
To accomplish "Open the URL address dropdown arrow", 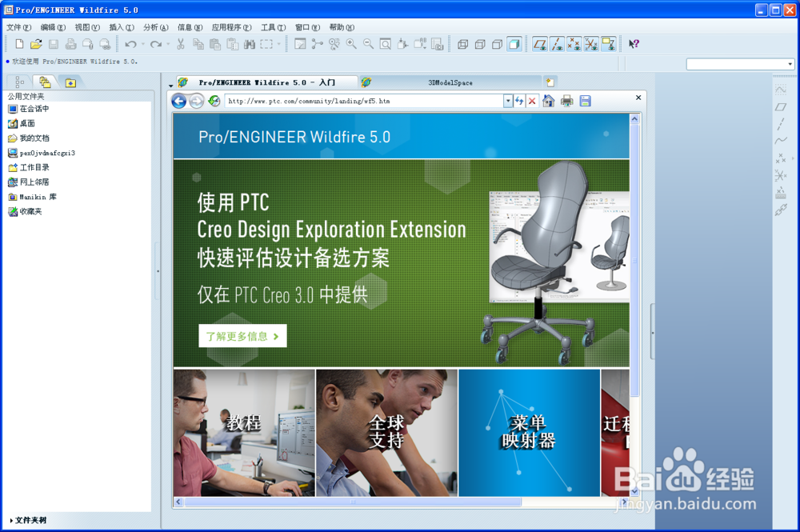I will 508,101.
